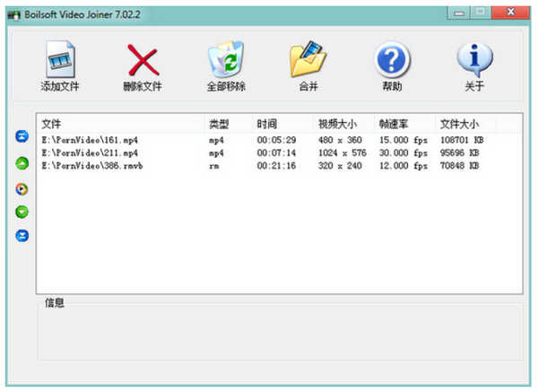The width and height of the screenshot is (538, 392).
Task: Move selected file up one position
Action: pos(22,163)
